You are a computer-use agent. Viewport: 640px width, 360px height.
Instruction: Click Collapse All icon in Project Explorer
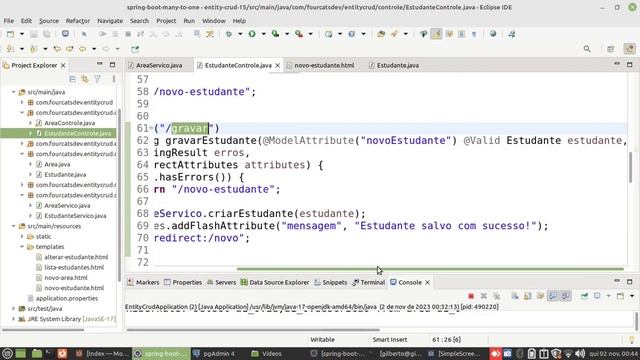pyautogui.click(x=72, y=79)
